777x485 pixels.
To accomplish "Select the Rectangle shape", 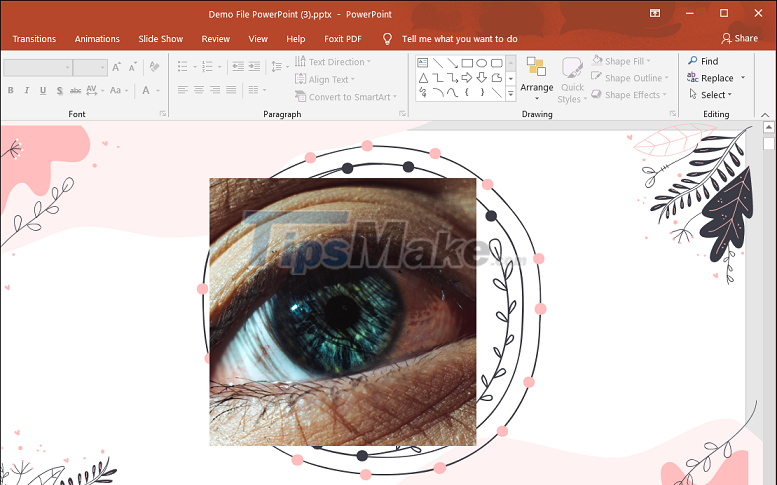I will pyautogui.click(x=467, y=63).
